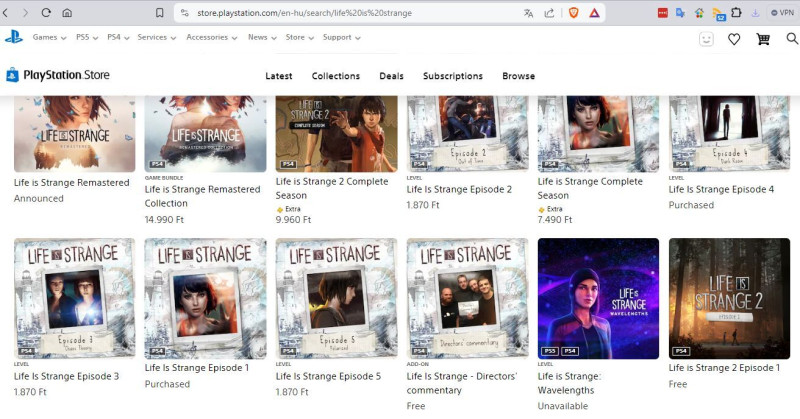Image resolution: width=800 pixels, height=419 pixels.
Task: Expand the PS5 dropdown menu
Action: click(87, 37)
